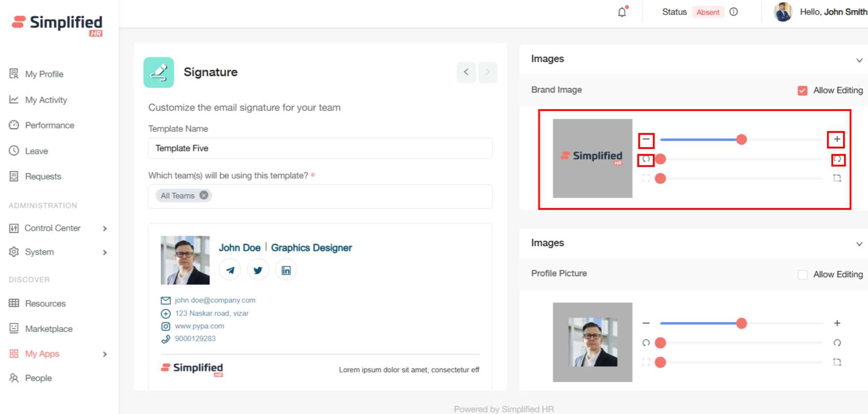The height and width of the screenshot is (414, 868).
Task: Expand the My Apps submenu
Action: click(x=105, y=354)
